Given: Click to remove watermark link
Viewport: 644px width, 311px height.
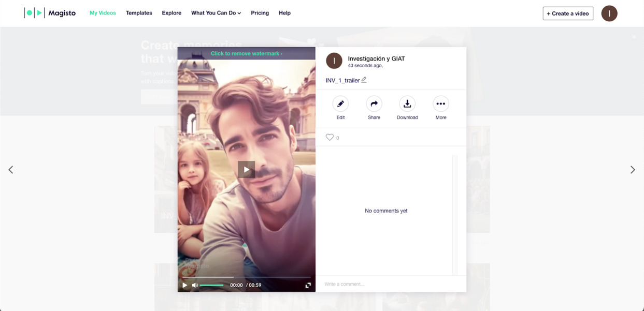Looking at the screenshot, I should point(246,53).
